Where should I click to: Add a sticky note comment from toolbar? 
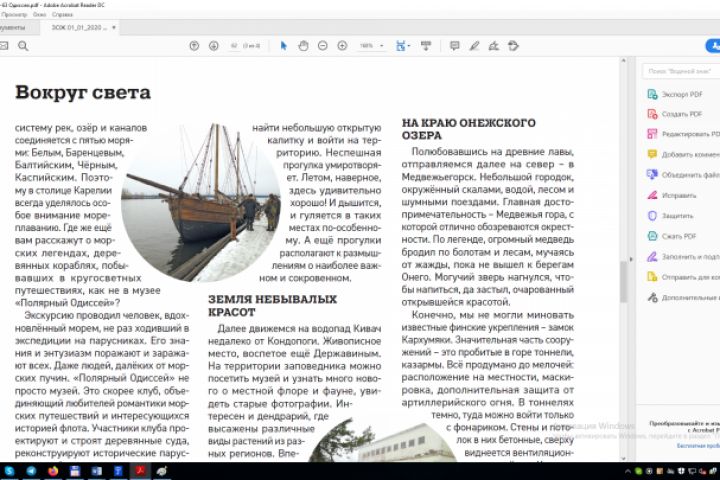455,45
